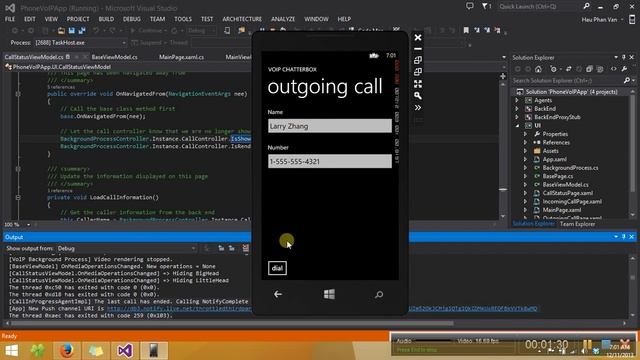Click the Save icon in toolbar
640x360 pixels.
[x=72, y=31]
